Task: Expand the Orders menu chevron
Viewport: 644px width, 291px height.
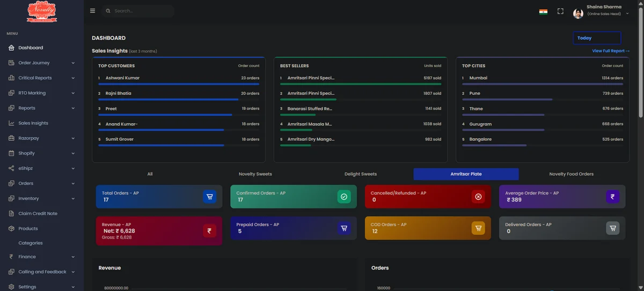Action: tap(73, 183)
